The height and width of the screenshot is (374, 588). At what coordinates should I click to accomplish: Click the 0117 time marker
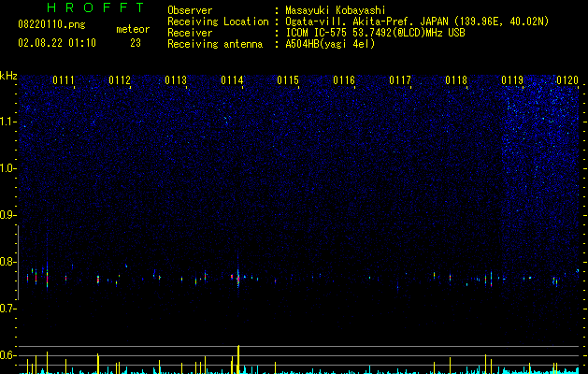[400, 80]
